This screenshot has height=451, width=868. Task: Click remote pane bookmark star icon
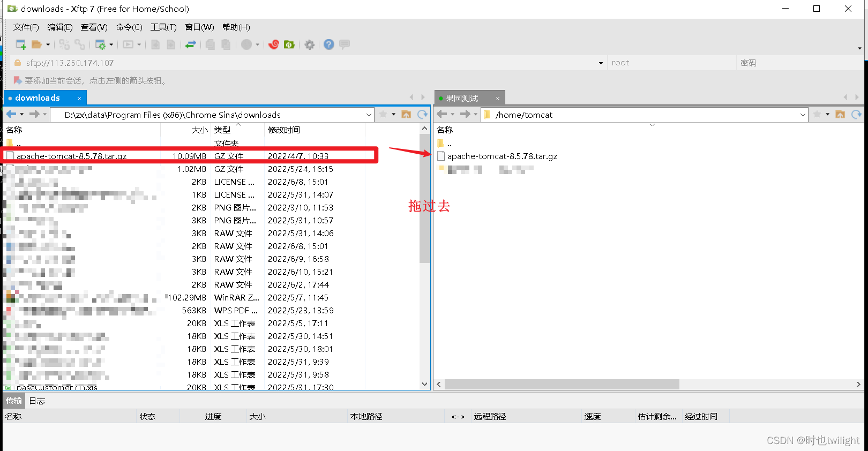pyautogui.click(x=817, y=114)
